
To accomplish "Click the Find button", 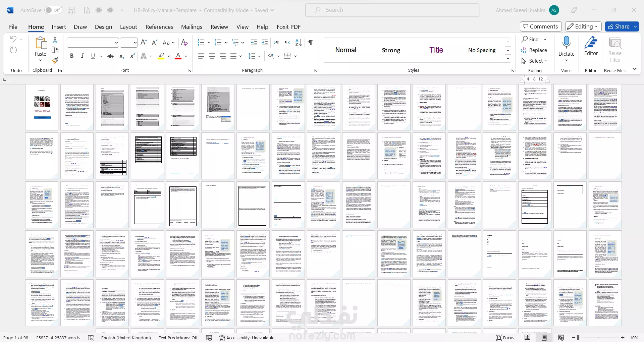I will (x=530, y=39).
